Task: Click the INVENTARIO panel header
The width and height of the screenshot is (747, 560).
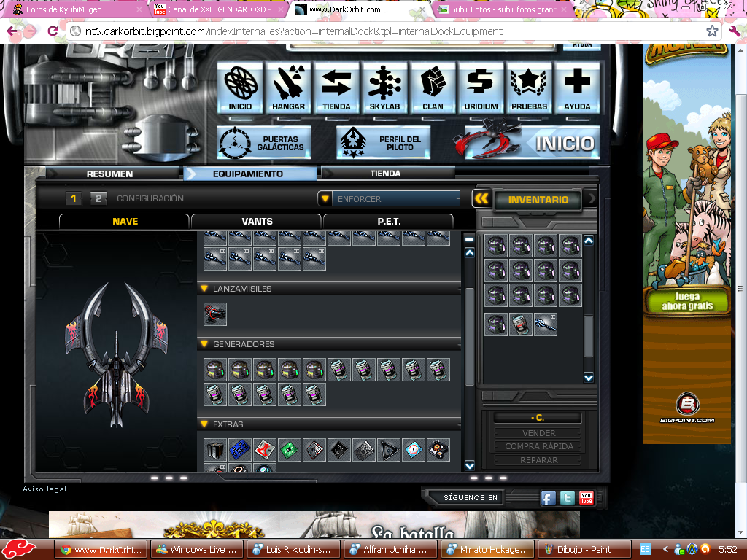Action: (x=538, y=200)
